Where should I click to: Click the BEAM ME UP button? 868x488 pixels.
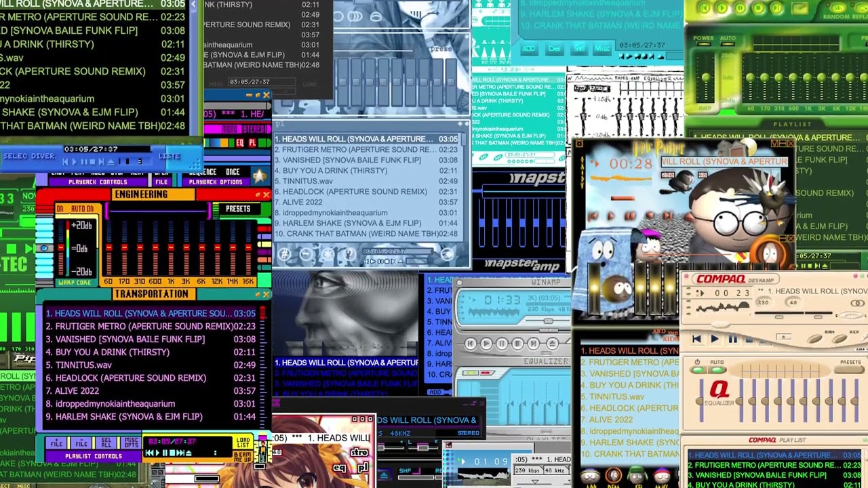[242, 456]
